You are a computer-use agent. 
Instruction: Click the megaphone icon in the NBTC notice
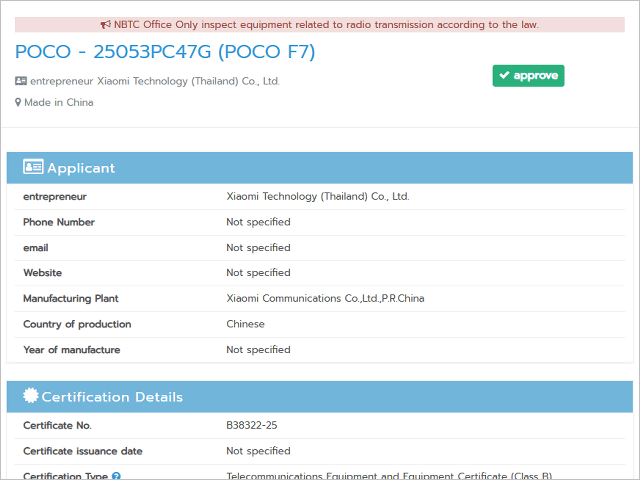coord(106,25)
